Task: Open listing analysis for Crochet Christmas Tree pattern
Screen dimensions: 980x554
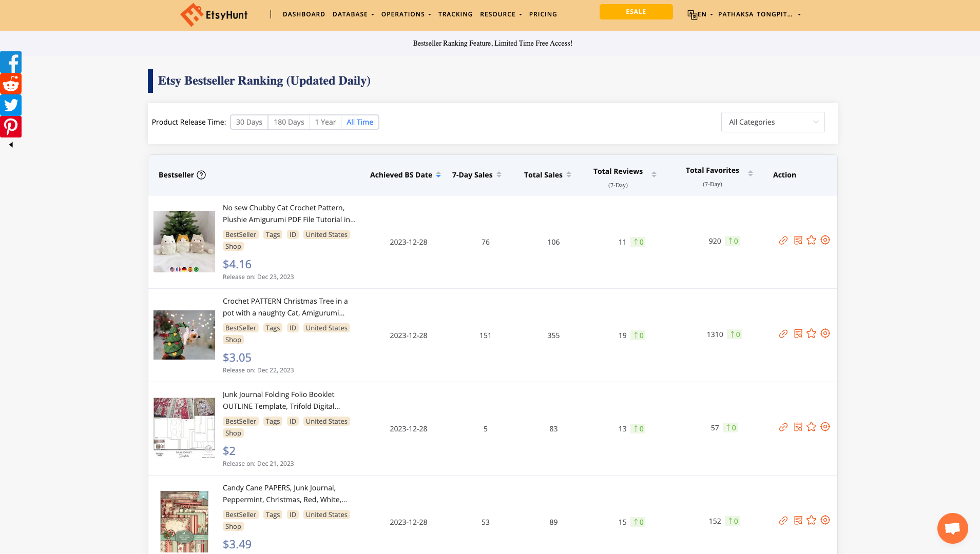Action: click(x=798, y=333)
